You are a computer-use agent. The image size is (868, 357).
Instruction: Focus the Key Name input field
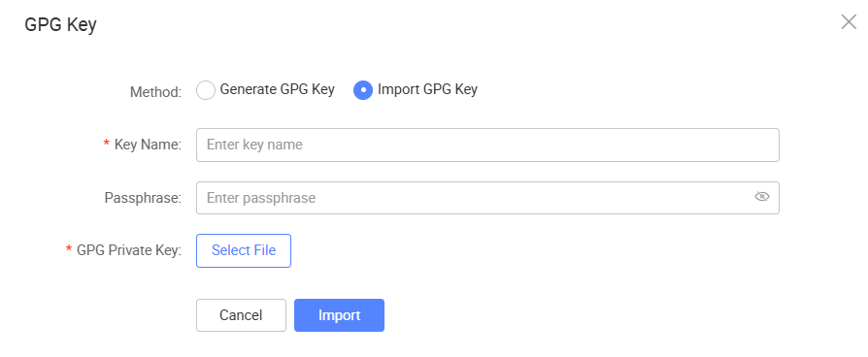pos(487,145)
